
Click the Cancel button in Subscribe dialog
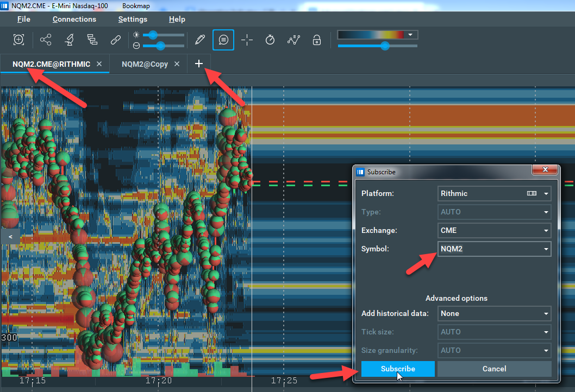pos(495,369)
